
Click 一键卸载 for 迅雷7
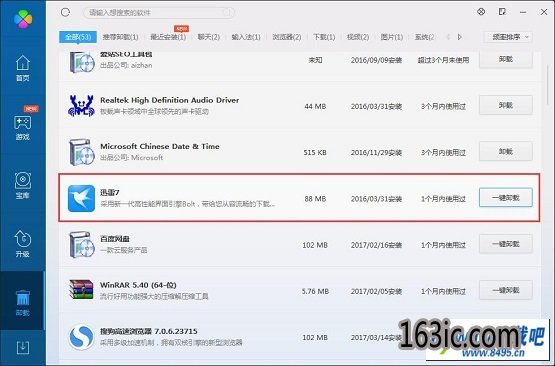click(x=506, y=198)
